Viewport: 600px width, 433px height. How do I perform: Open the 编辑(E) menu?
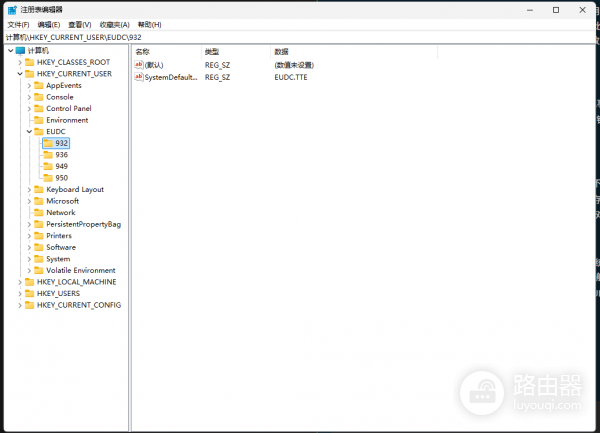pos(49,25)
